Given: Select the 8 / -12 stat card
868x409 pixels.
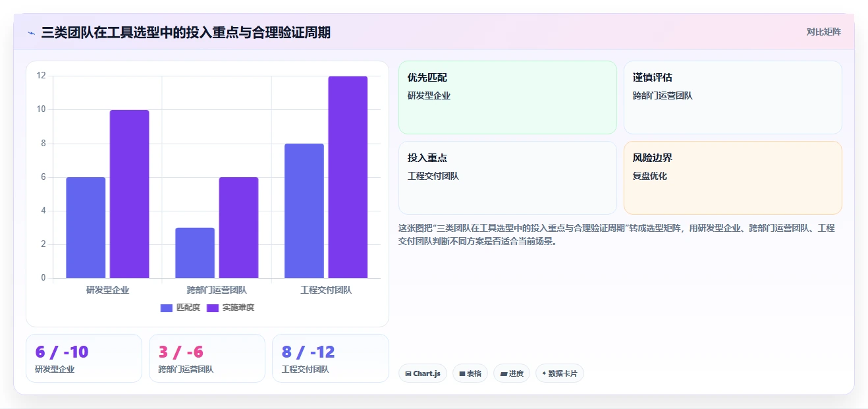Looking at the screenshot, I should (330, 358).
